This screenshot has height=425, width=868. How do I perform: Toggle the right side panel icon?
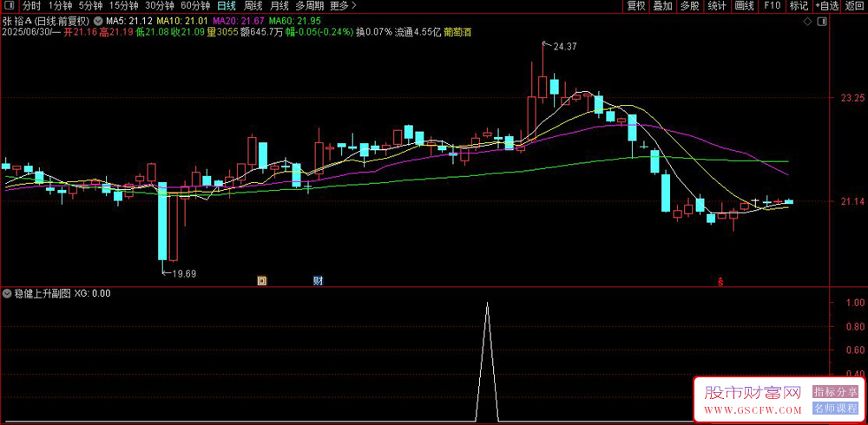coord(822,22)
